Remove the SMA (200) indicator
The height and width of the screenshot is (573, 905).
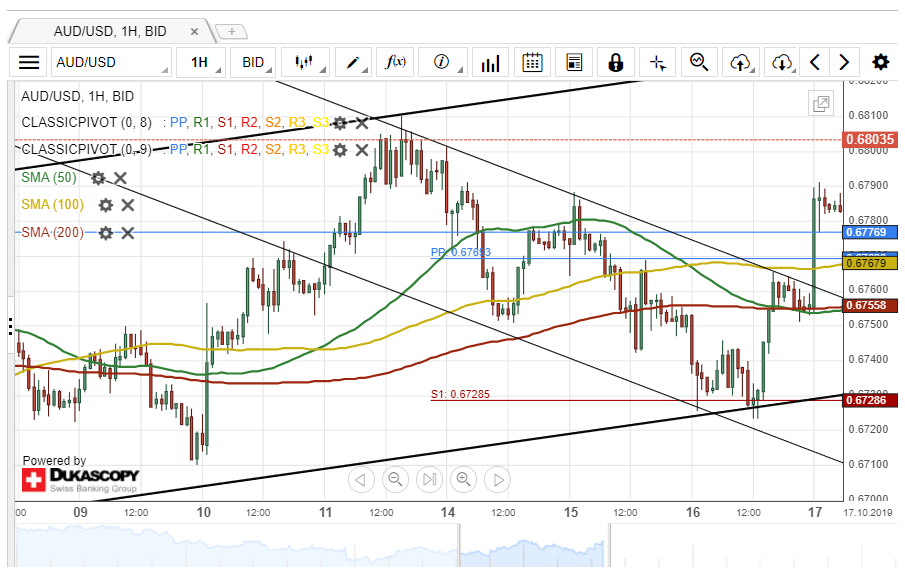[x=128, y=233]
